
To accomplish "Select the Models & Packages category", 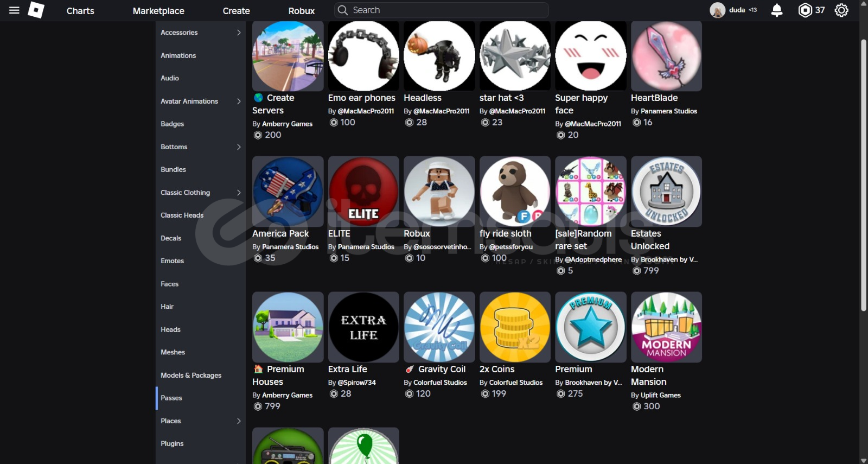I will (x=191, y=376).
